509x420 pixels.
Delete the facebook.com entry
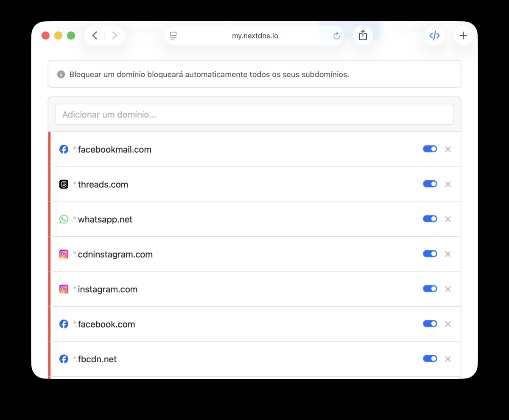pos(447,324)
